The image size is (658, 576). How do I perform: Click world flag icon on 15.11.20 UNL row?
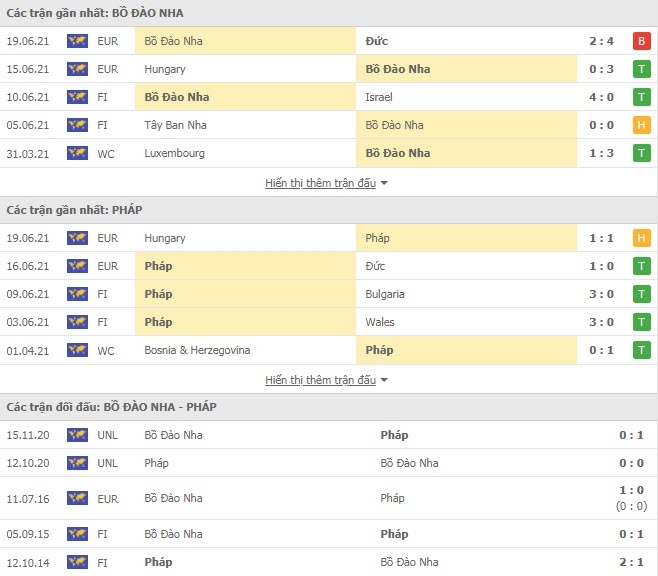click(77, 435)
